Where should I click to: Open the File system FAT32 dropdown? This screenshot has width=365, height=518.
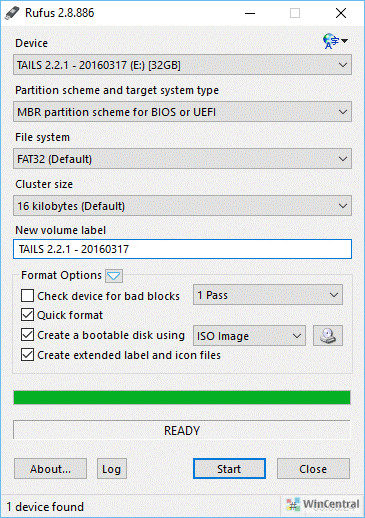point(182,159)
